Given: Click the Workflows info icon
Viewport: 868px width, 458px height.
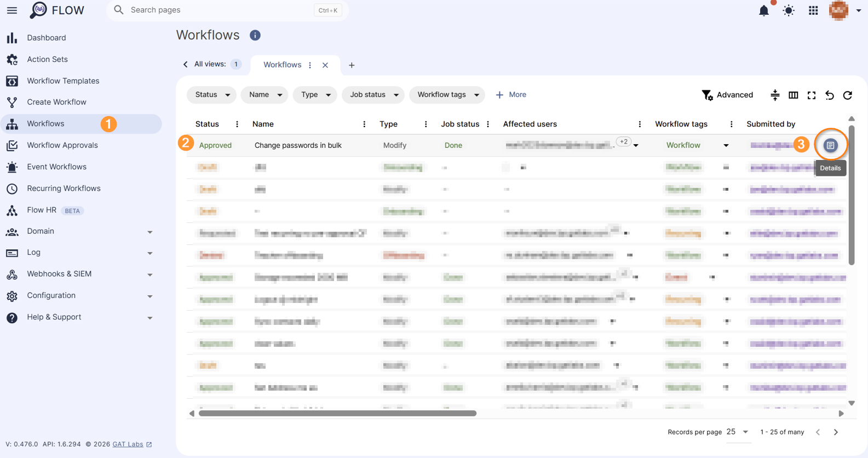Looking at the screenshot, I should (255, 35).
